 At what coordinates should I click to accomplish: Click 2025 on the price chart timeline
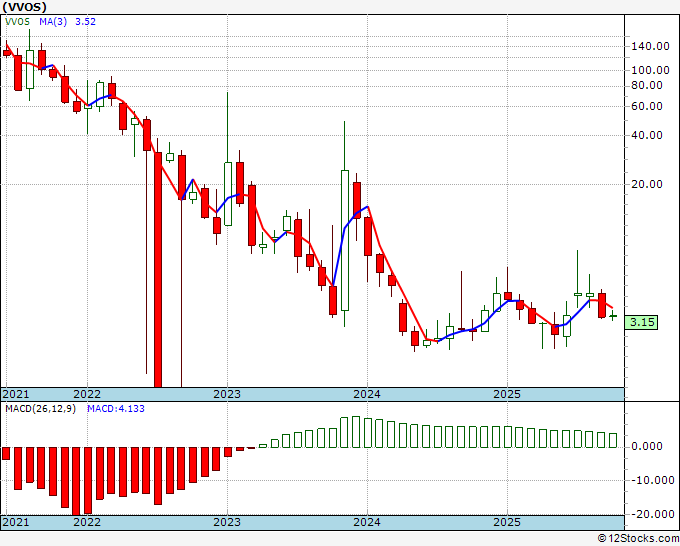point(507,394)
